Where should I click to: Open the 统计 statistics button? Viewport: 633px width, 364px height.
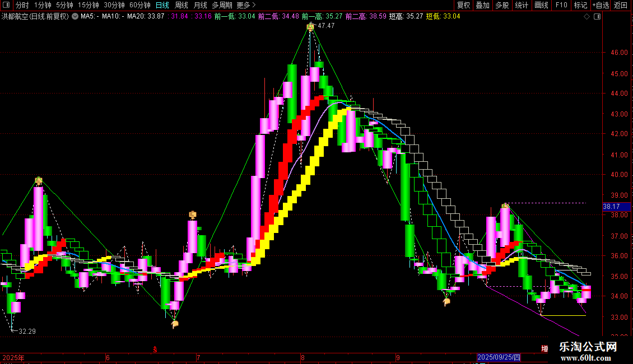521,5
